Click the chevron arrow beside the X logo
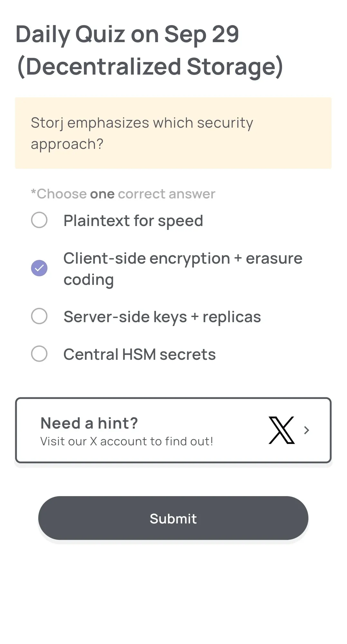 tap(306, 430)
